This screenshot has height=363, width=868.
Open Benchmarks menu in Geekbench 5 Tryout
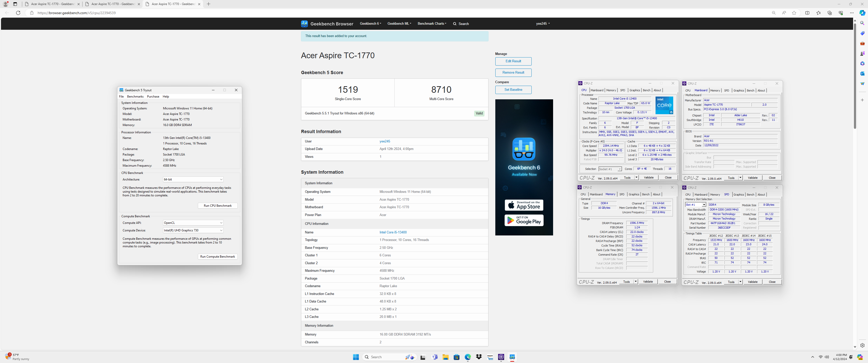[135, 97]
